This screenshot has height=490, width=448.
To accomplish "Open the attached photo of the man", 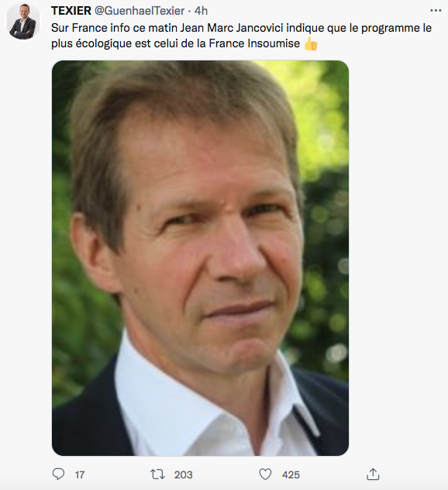I will 200,258.
